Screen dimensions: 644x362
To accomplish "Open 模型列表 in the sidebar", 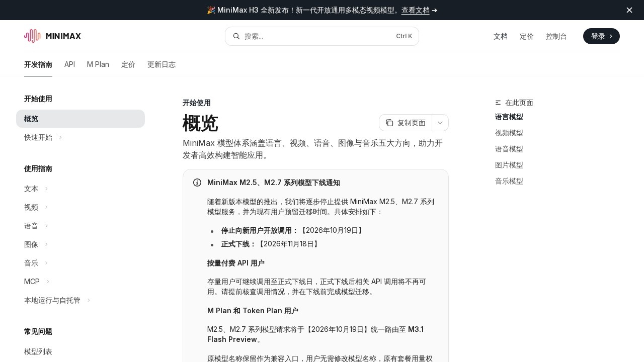I will [38, 351].
